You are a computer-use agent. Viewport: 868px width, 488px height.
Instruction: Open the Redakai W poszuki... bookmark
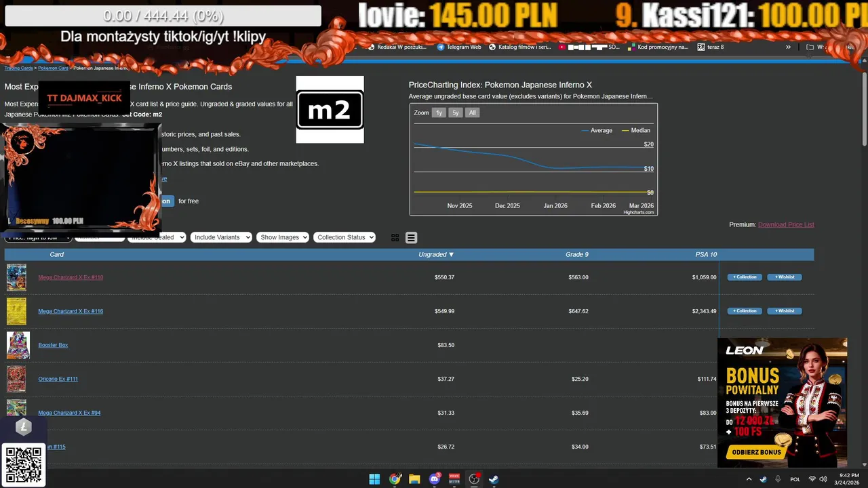397,47
